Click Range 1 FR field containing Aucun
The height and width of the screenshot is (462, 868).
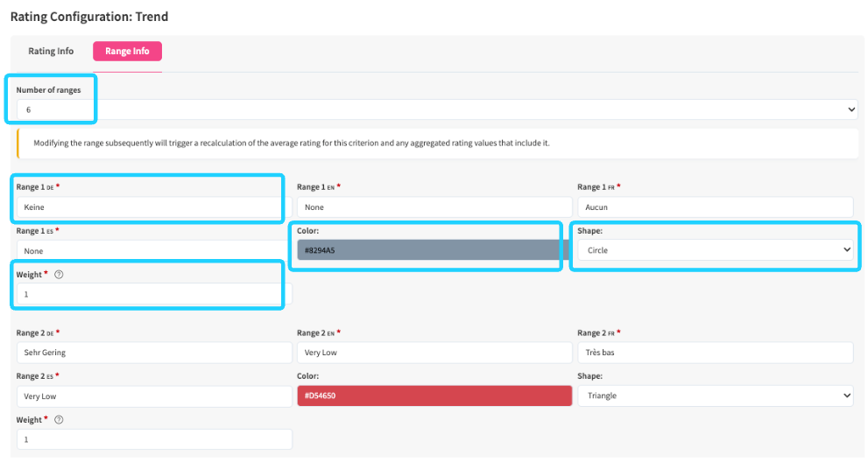coord(715,207)
